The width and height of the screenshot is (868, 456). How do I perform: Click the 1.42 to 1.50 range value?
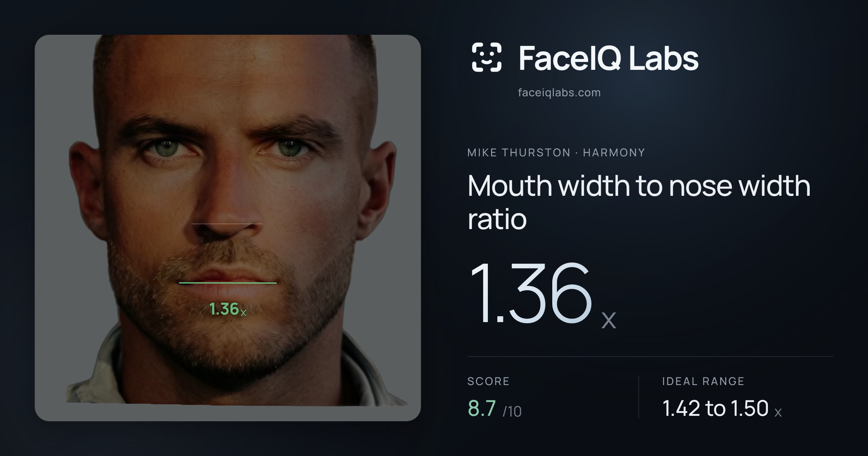715,408
